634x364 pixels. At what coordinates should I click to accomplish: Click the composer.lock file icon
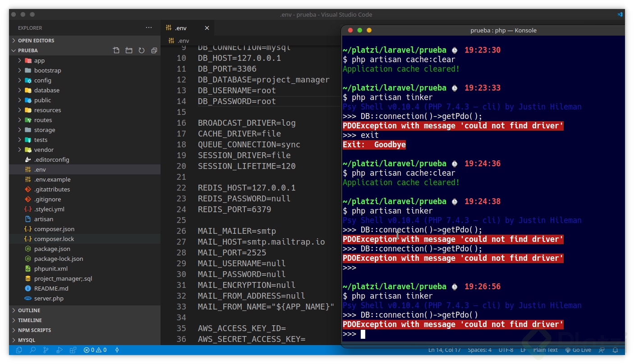tap(28, 239)
